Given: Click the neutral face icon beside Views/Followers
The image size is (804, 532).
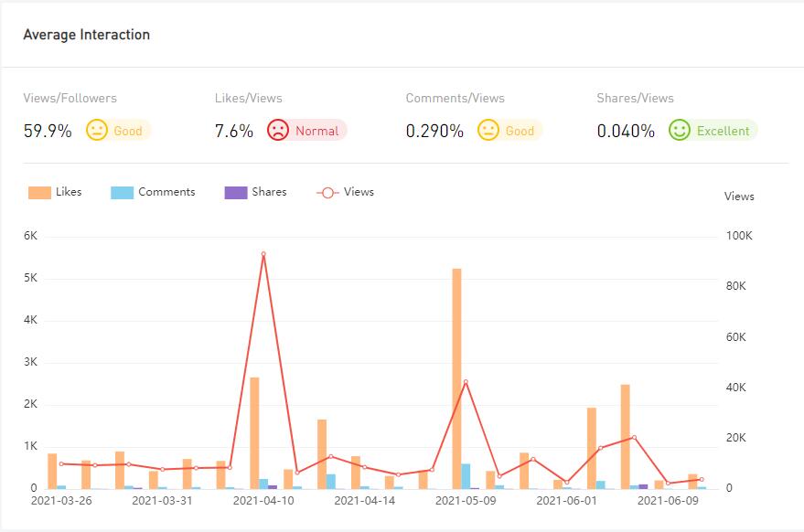Looking at the screenshot, I should tap(97, 131).
